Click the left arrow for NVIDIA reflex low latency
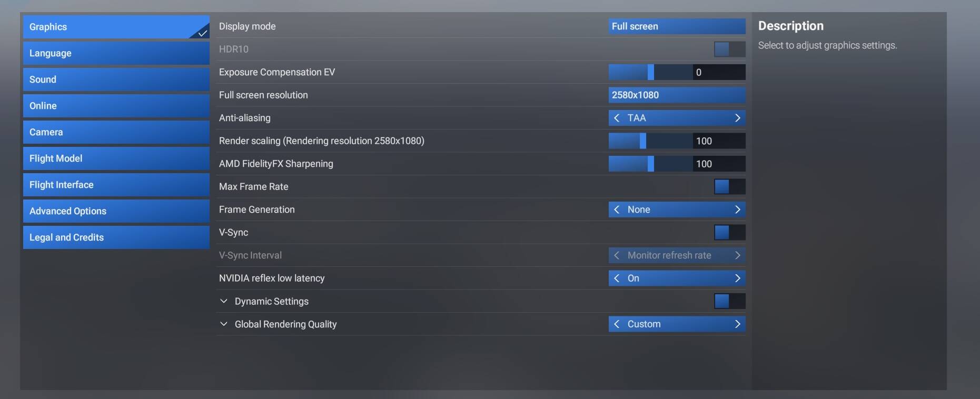 pyautogui.click(x=617, y=278)
